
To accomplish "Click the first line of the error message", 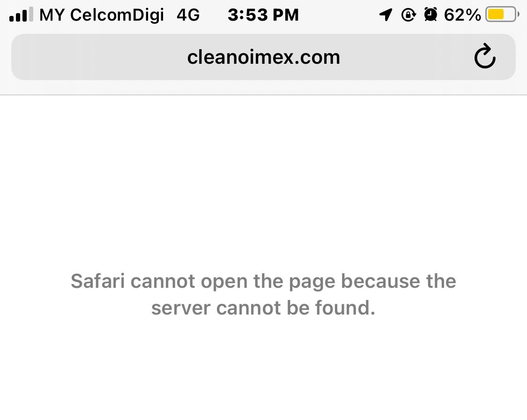I will (263, 281).
